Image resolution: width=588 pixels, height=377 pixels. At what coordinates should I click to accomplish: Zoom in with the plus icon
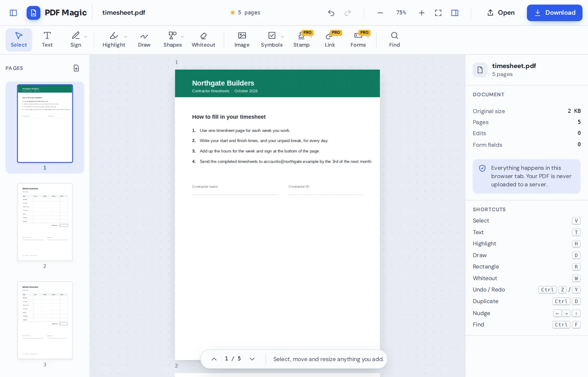coord(422,13)
